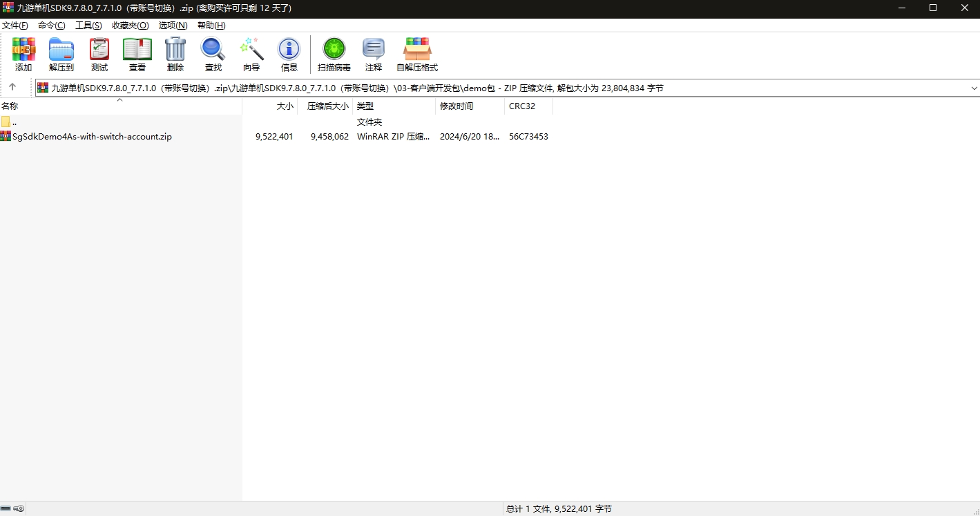Select the parent folder ".." entry
This screenshot has width=980, height=516.
coord(14,122)
